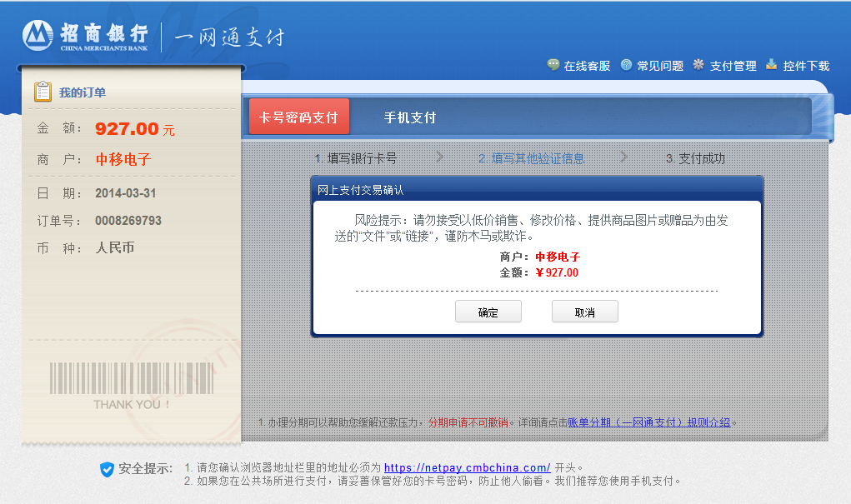Image resolution: width=851 pixels, height=504 pixels.
Task: Open 在线客服 online service link
Action: pos(588,66)
